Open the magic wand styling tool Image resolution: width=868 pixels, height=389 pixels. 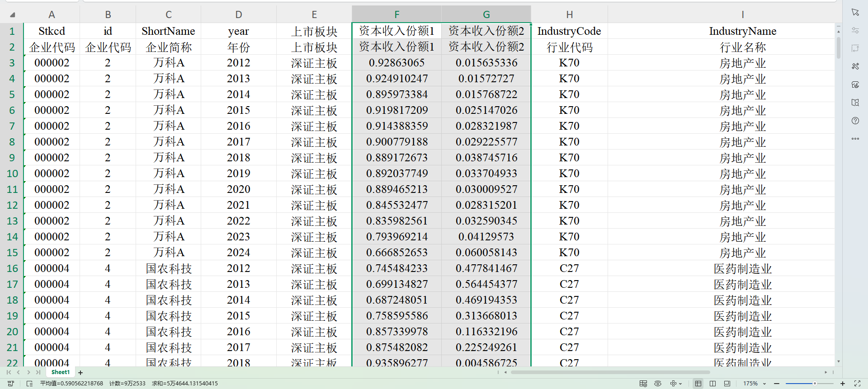point(855,66)
